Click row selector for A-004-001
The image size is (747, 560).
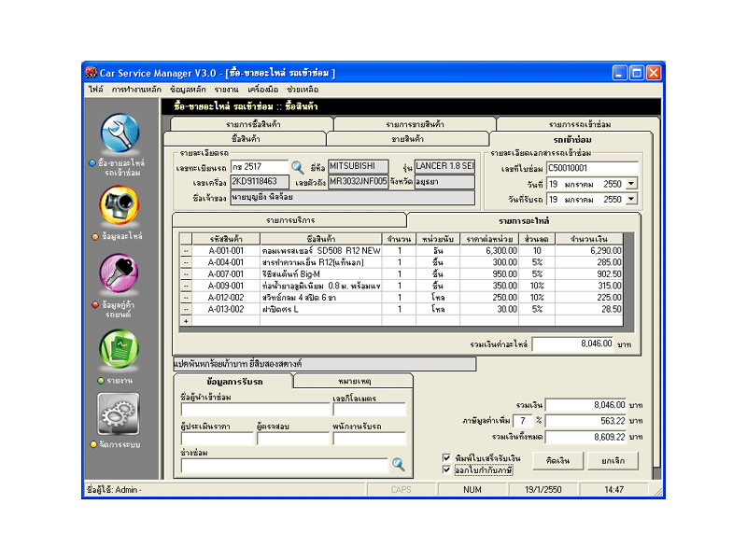pos(186,262)
